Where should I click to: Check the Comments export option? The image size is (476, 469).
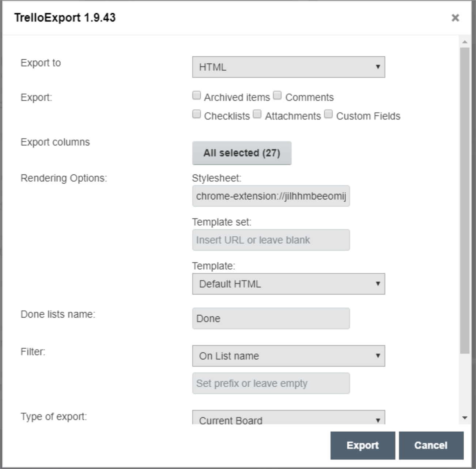[x=277, y=95]
